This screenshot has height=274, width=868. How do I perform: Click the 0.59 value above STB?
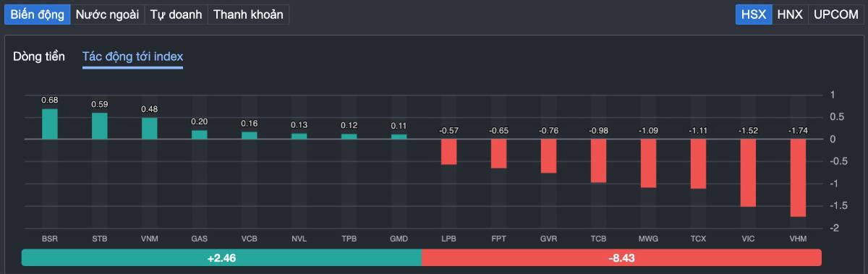pos(100,104)
